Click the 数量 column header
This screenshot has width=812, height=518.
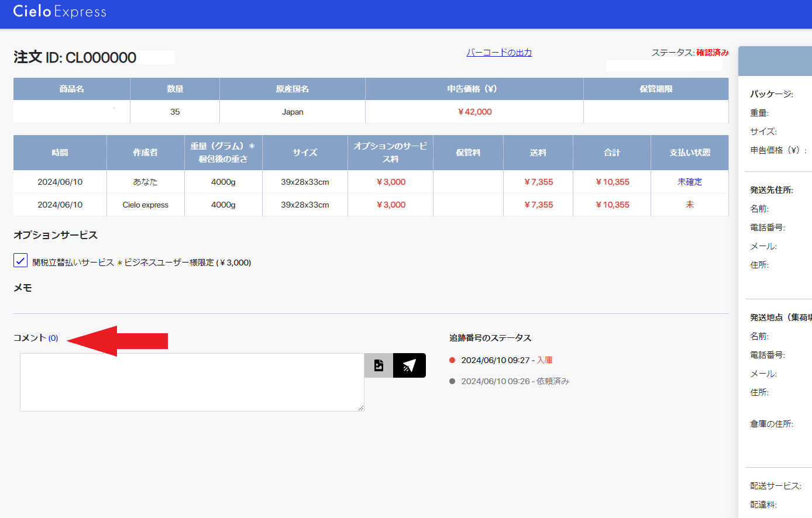175,89
